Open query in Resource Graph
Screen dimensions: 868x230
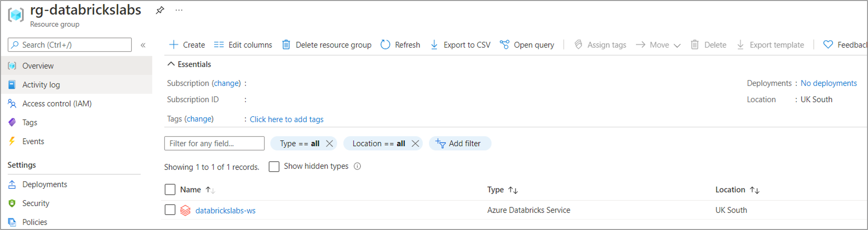pos(527,45)
